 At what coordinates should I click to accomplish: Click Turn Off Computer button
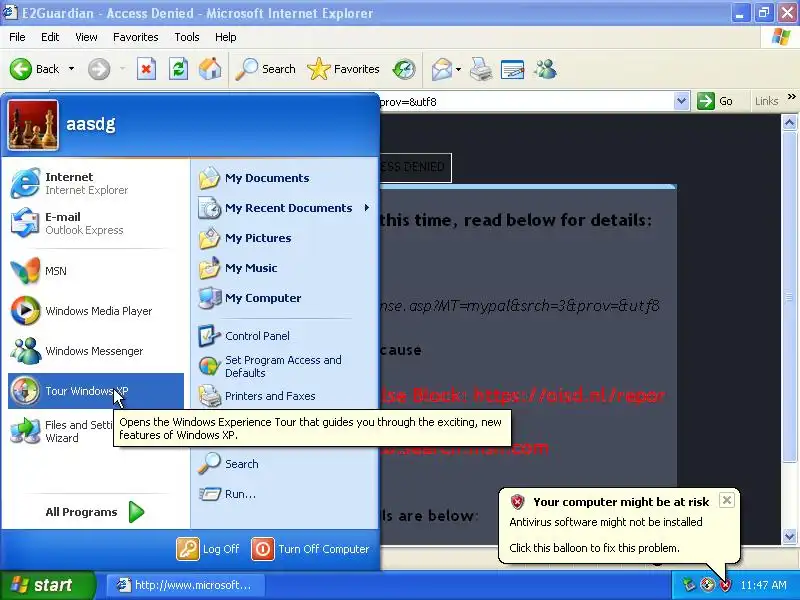tap(310, 549)
